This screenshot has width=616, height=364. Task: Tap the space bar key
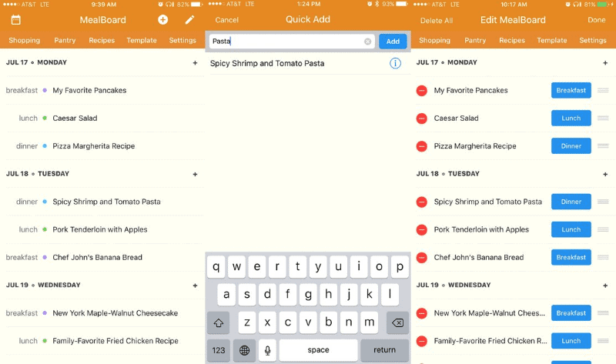[318, 350]
